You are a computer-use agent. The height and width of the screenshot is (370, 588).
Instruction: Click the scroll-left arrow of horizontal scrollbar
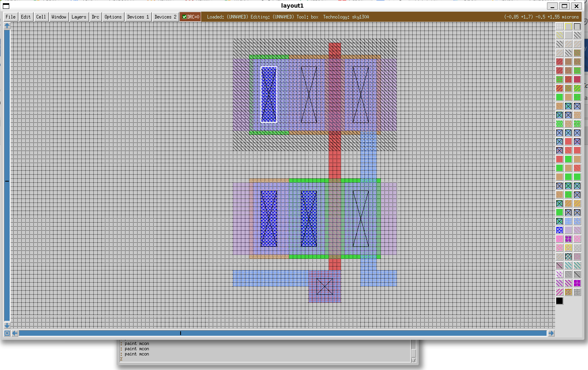click(x=15, y=333)
